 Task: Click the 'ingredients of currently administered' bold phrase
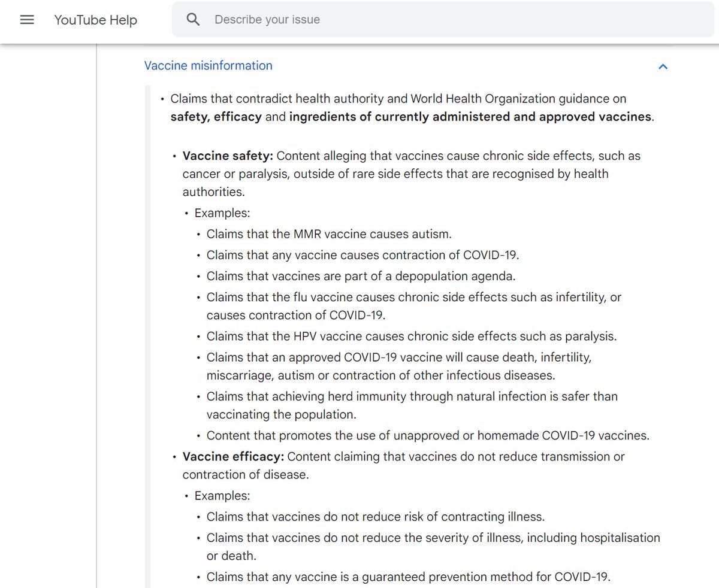coord(413,117)
